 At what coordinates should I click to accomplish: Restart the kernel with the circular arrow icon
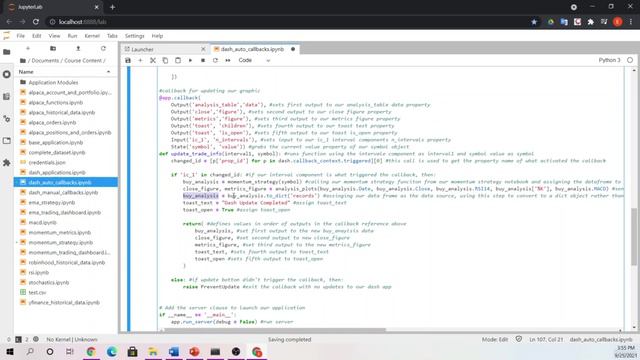(215, 60)
